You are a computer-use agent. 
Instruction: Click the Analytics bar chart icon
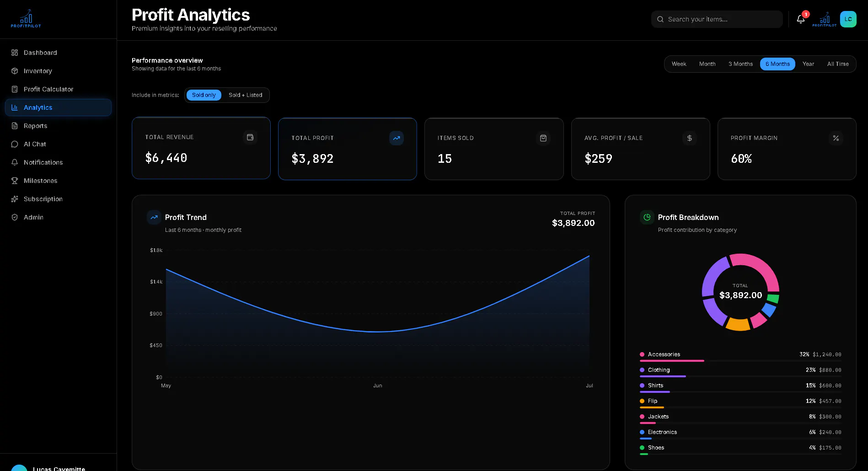click(x=15, y=107)
